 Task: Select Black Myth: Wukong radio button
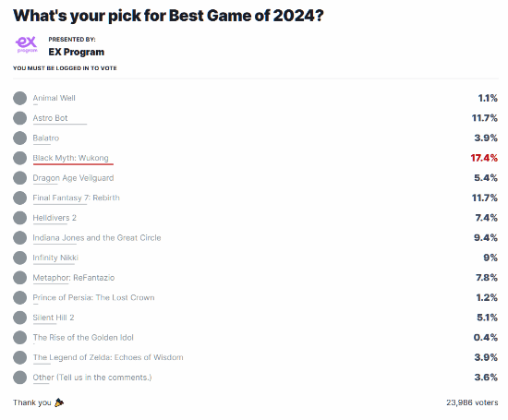[x=19, y=158]
